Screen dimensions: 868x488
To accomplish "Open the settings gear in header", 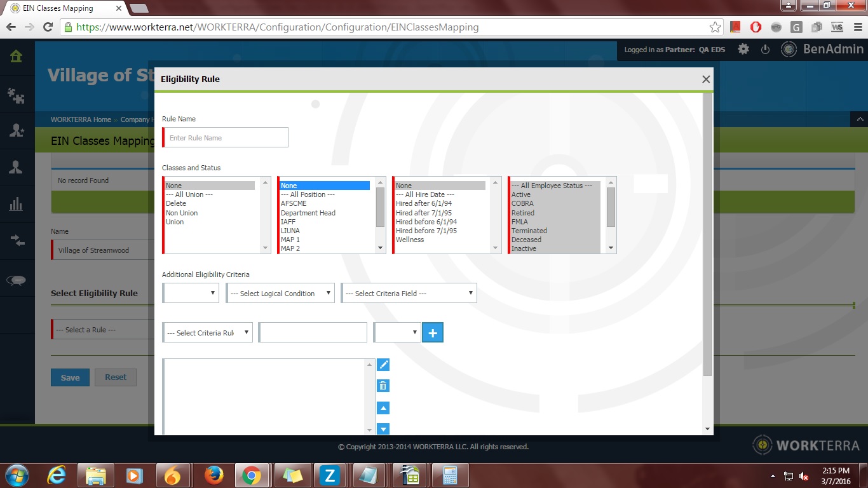I will point(743,50).
